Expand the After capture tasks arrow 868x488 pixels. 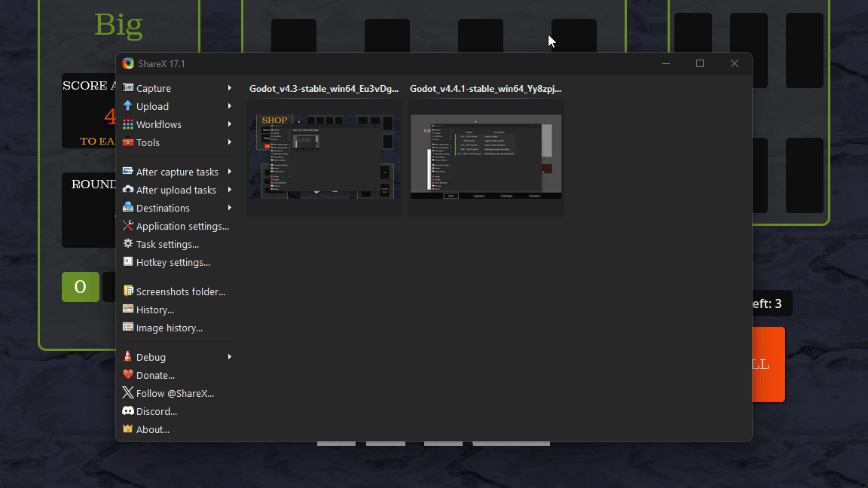(x=229, y=172)
